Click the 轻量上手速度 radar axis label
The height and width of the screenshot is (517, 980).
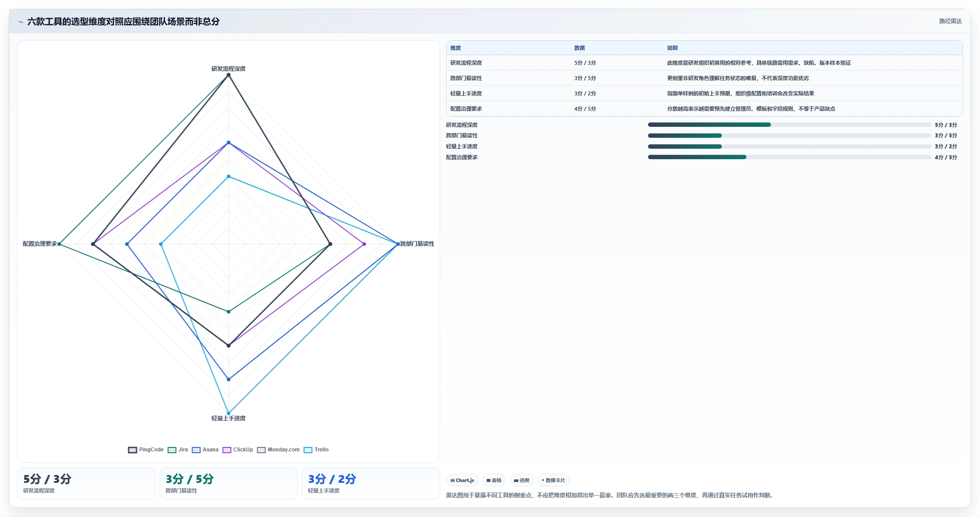click(x=228, y=418)
